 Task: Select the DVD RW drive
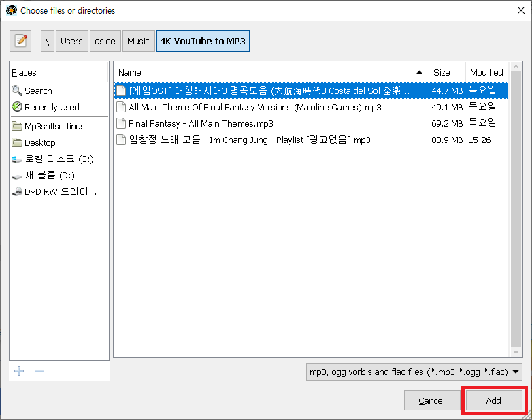tap(60, 191)
